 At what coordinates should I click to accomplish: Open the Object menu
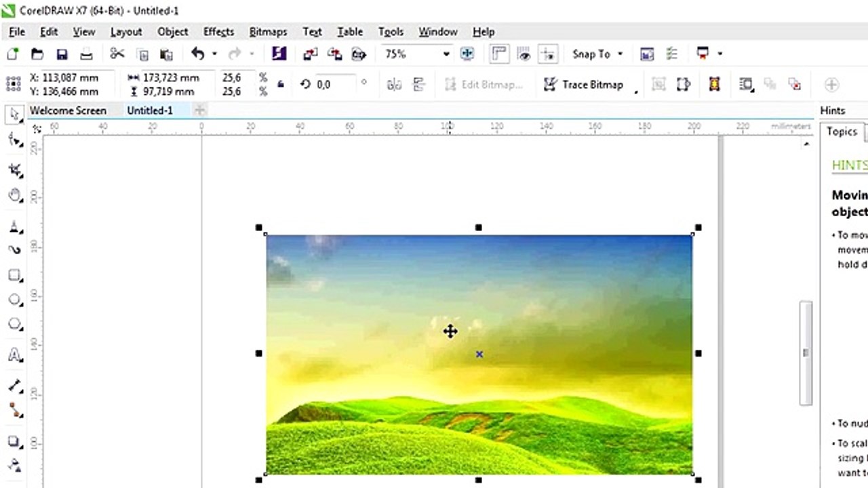173,32
